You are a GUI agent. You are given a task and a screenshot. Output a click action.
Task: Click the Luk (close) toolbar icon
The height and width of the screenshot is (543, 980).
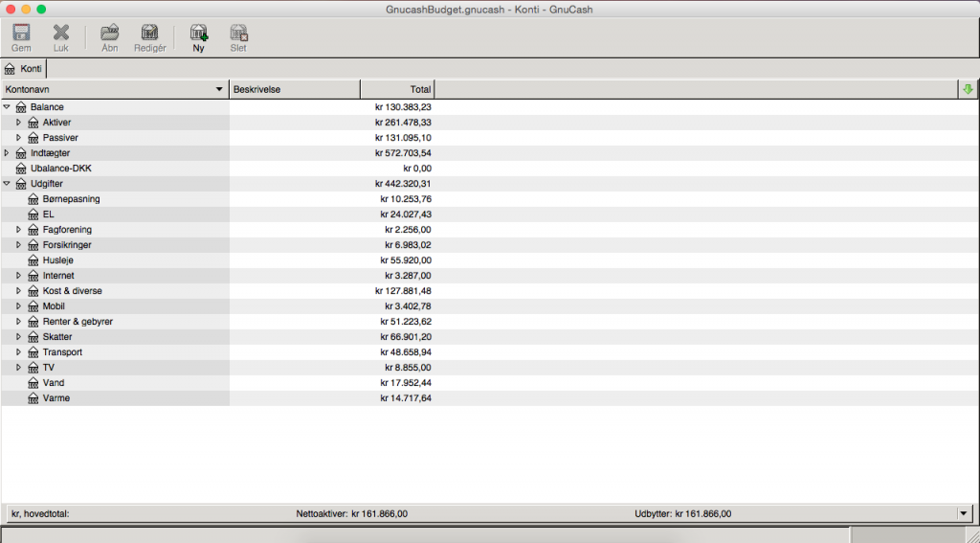click(60, 33)
